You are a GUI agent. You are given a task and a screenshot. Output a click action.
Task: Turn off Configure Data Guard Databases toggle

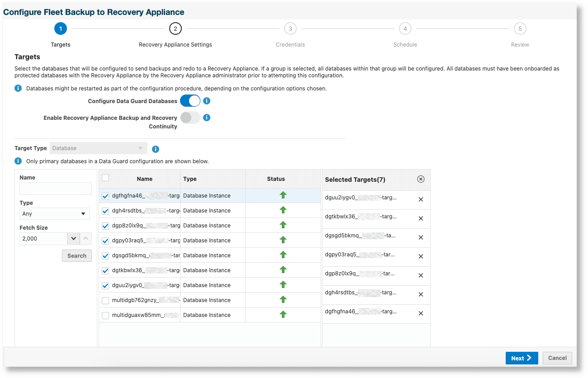coord(190,101)
